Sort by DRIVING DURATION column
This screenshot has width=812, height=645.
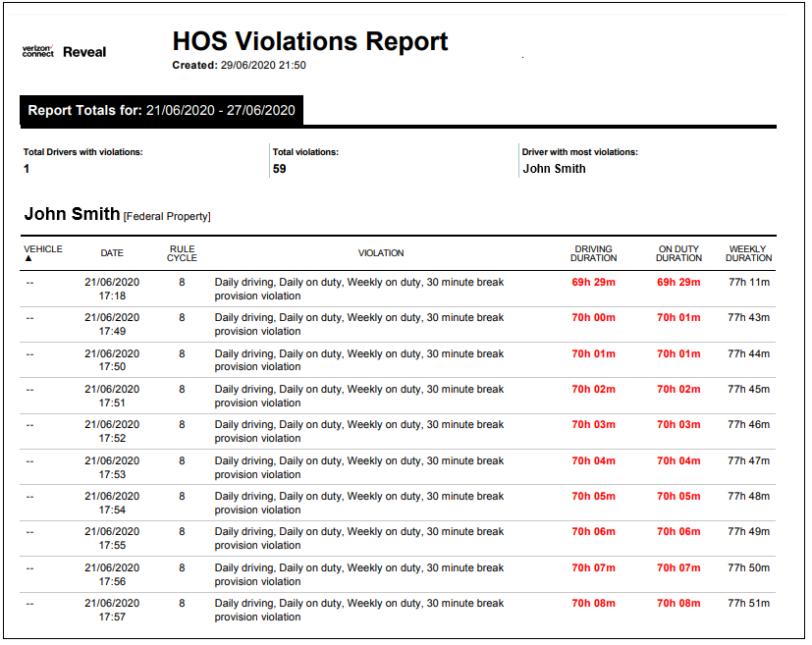tap(592, 253)
